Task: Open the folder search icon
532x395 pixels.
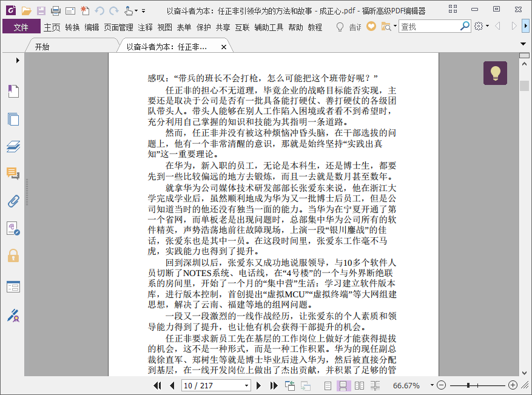Action: [x=386, y=27]
